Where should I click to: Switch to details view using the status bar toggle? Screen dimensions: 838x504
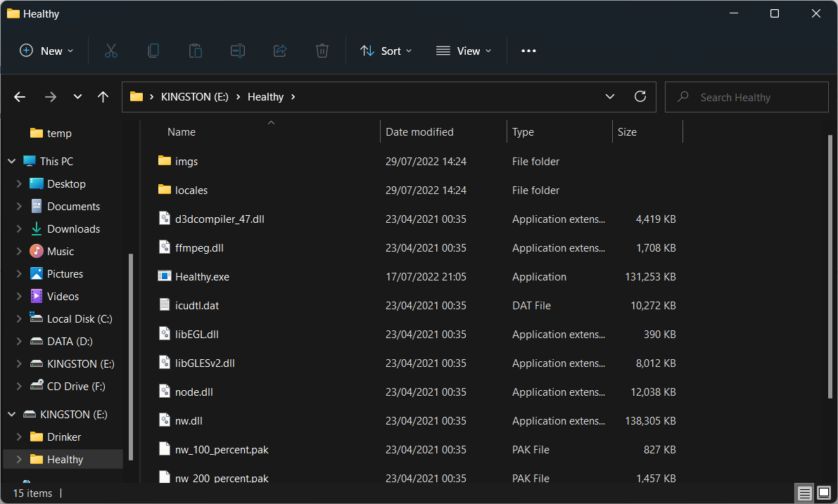(804, 493)
